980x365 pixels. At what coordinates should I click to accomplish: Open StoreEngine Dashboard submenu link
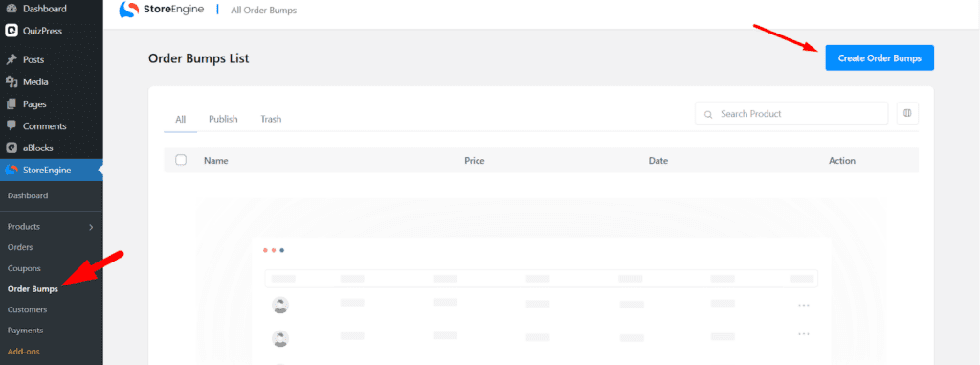pos(28,196)
